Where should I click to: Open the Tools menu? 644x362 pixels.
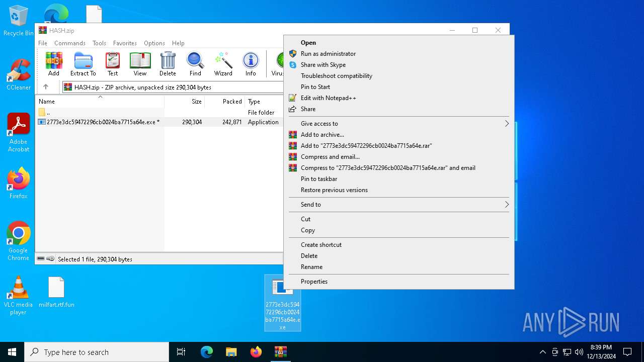(x=99, y=43)
